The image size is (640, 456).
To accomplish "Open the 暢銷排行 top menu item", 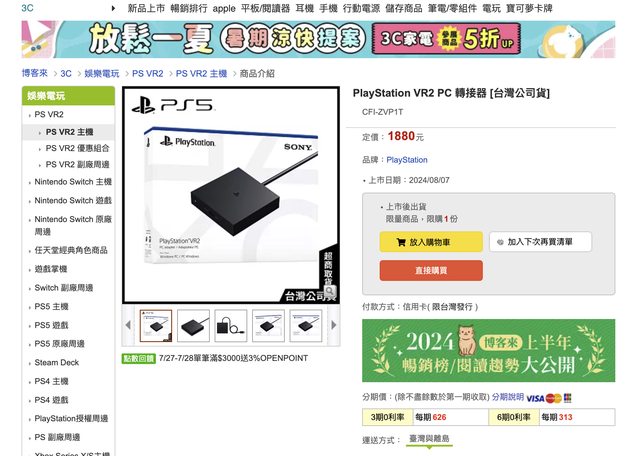I will coord(189,8).
